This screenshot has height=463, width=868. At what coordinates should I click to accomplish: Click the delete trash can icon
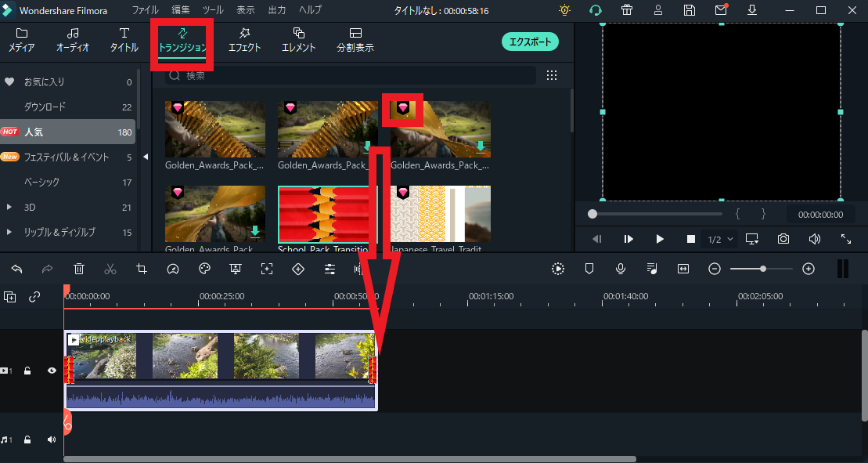tap(79, 269)
